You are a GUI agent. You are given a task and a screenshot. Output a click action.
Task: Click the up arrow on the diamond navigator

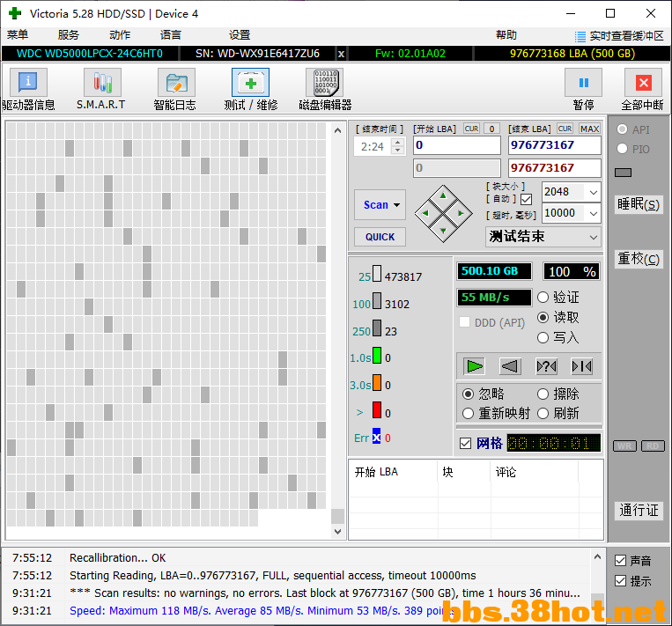(x=443, y=195)
